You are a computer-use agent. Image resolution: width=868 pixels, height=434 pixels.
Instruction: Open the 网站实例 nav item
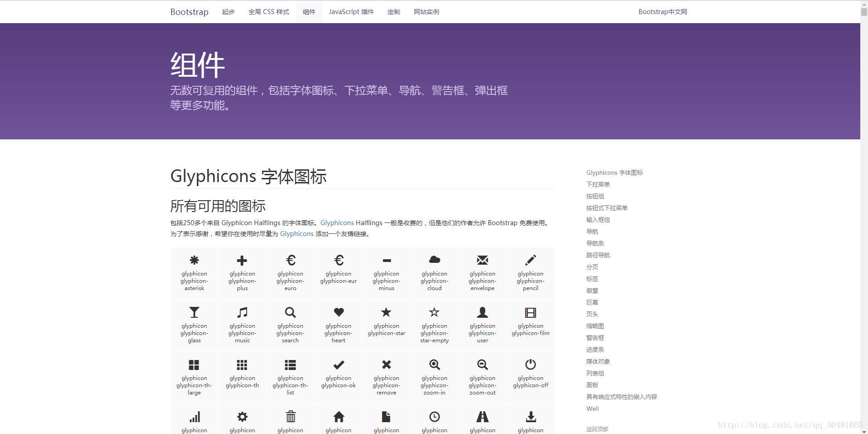(427, 12)
